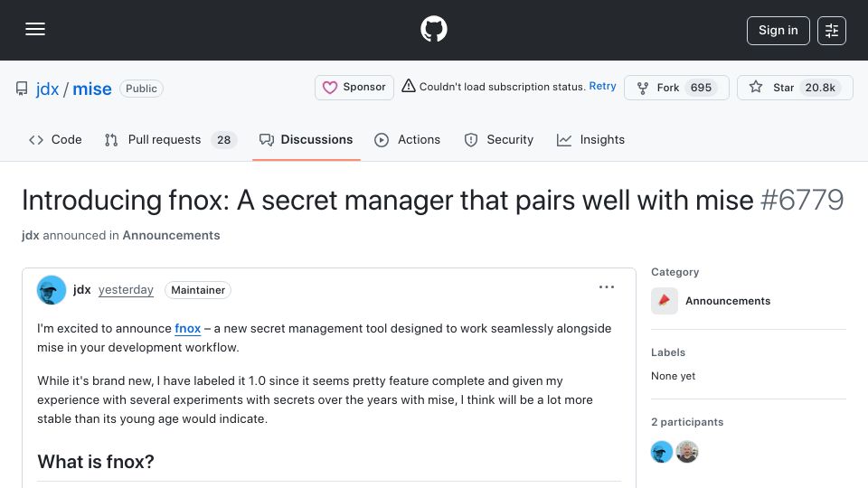The width and height of the screenshot is (868, 488).
Task: Click the 'What is fnox?' heading
Action: [96, 462]
